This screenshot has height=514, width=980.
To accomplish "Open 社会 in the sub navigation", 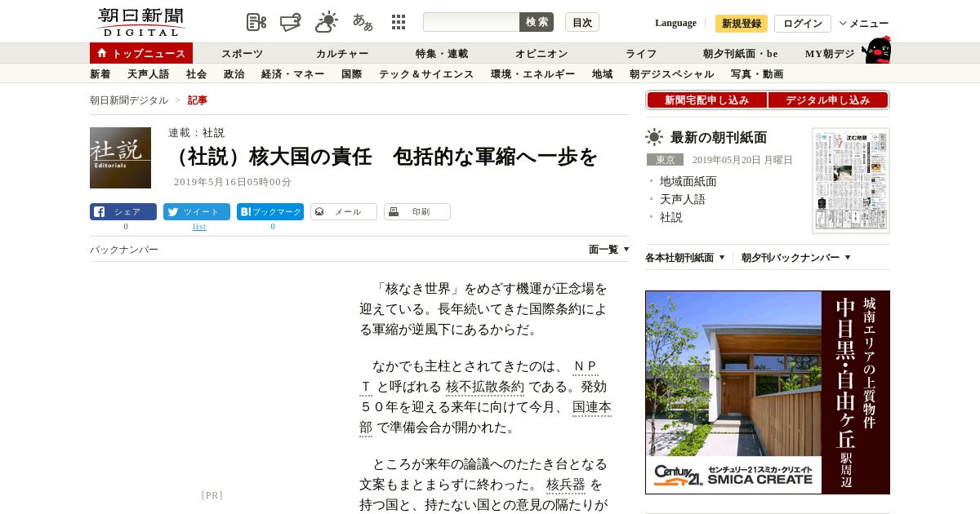I will pyautogui.click(x=197, y=74).
